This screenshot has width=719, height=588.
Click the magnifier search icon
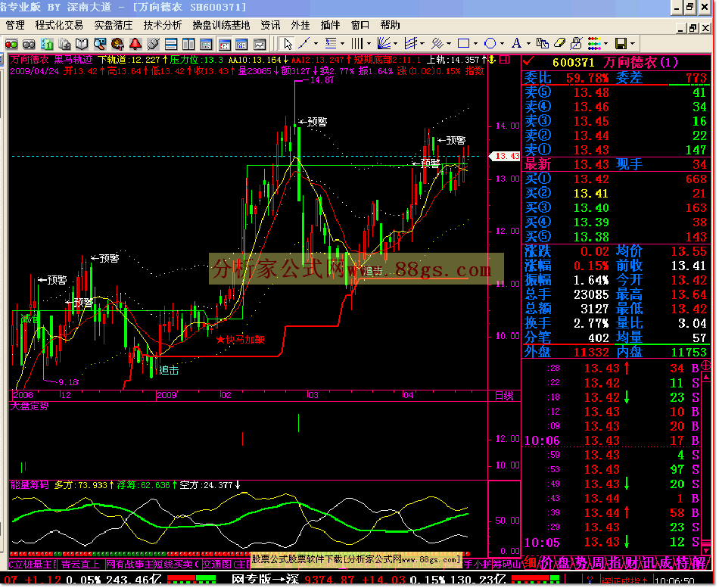[x=99, y=44]
